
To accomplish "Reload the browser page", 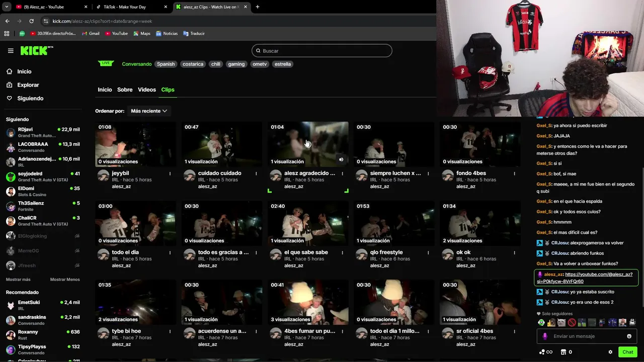I will click(31, 21).
